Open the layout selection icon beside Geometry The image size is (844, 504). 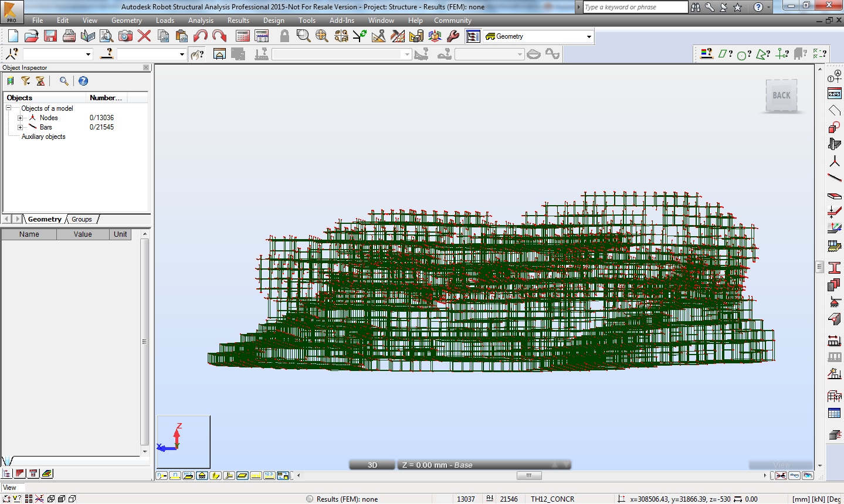tap(473, 36)
